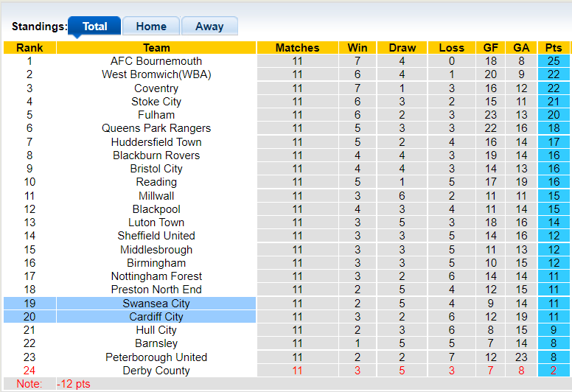Click the Team column header
The image size is (572, 392).
[156, 48]
